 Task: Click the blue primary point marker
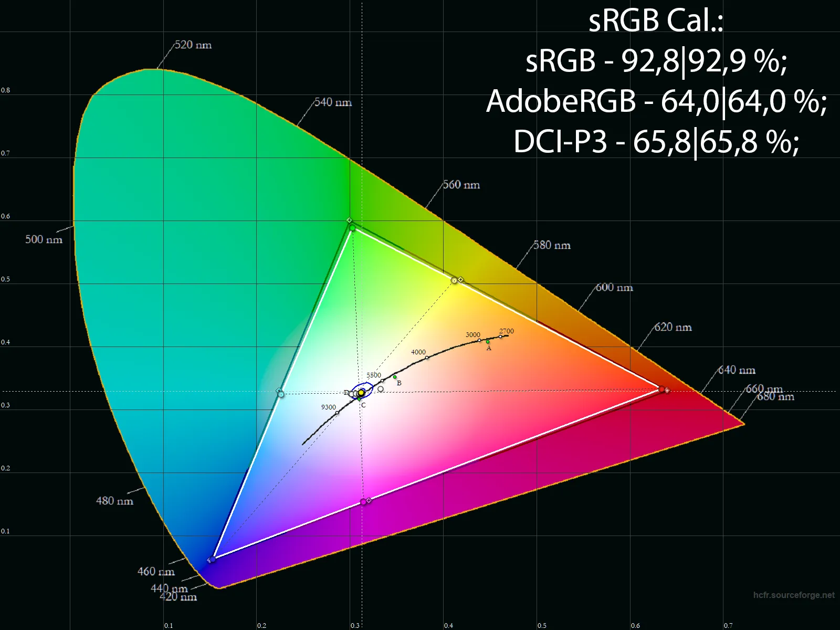212,559
